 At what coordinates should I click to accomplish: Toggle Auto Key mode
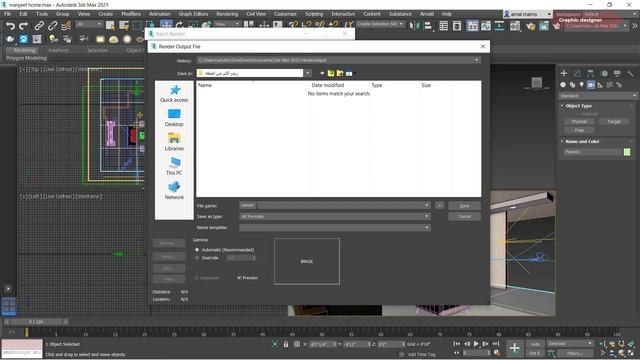[x=535, y=344]
